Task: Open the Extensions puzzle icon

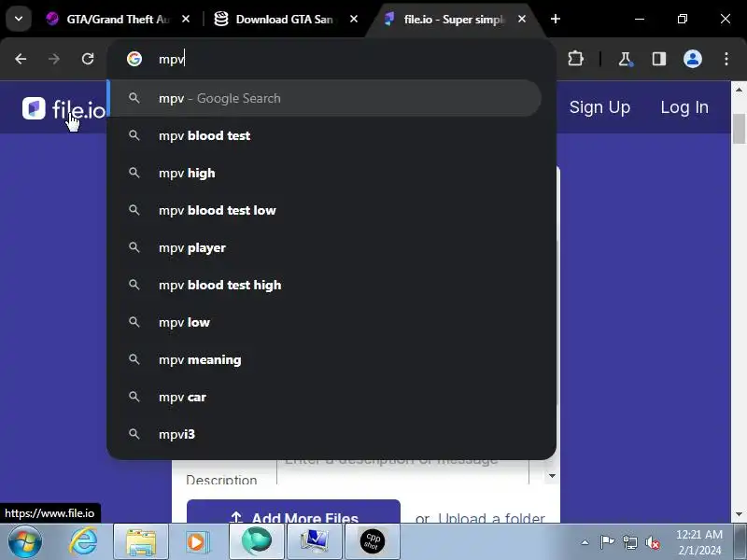Action: tap(575, 59)
